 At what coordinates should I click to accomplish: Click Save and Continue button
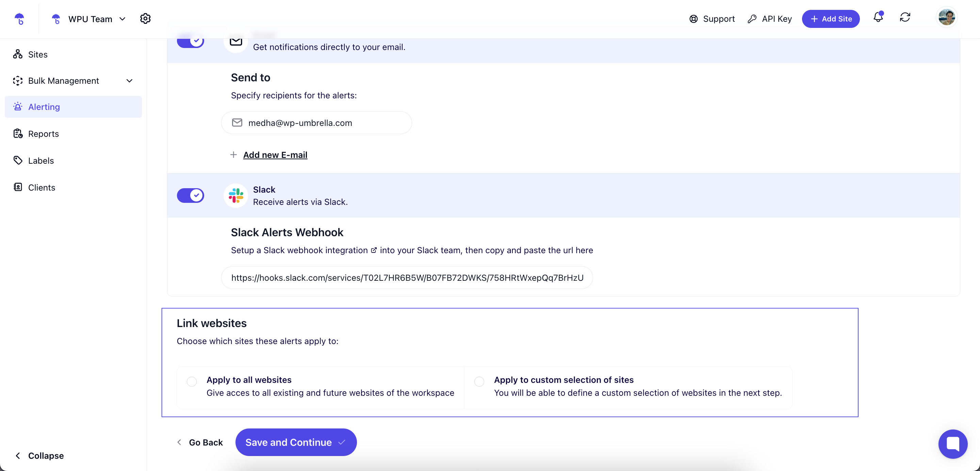pyautogui.click(x=296, y=442)
